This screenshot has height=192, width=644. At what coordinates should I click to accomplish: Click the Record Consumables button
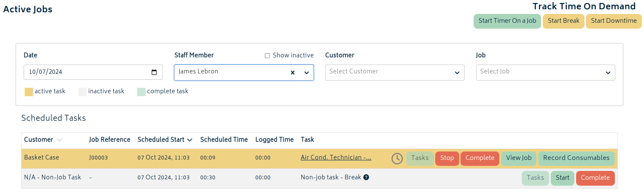[576, 158]
